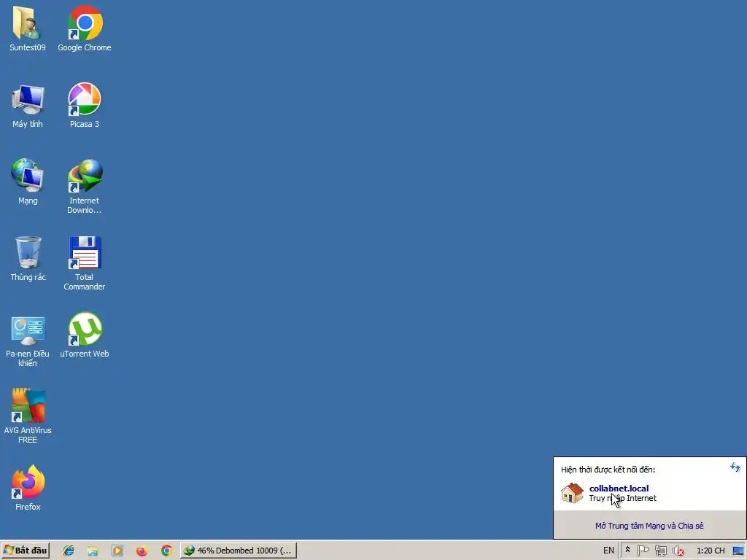Select the Suntest09 user folder icon

click(x=28, y=28)
